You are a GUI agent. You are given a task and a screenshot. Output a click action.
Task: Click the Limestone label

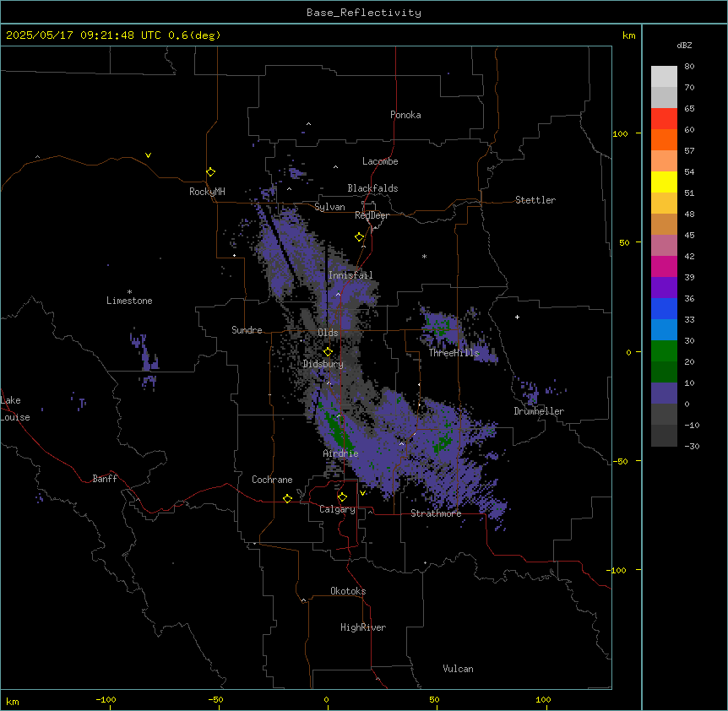click(x=129, y=301)
